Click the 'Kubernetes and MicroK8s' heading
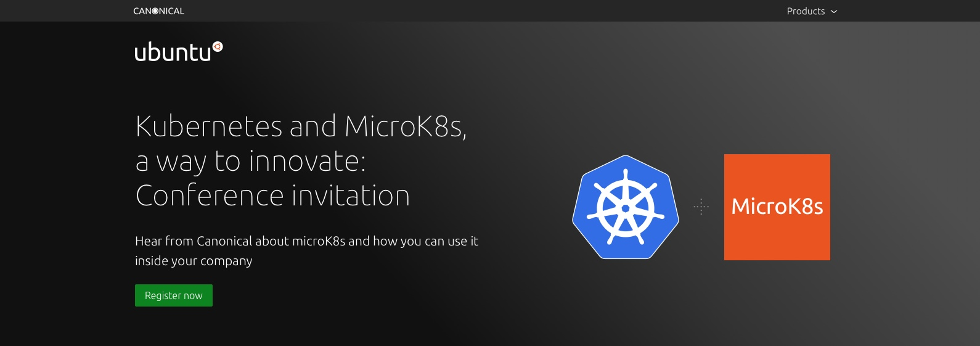980x346 pixels. pyautogui.click(x=301, y=161)
